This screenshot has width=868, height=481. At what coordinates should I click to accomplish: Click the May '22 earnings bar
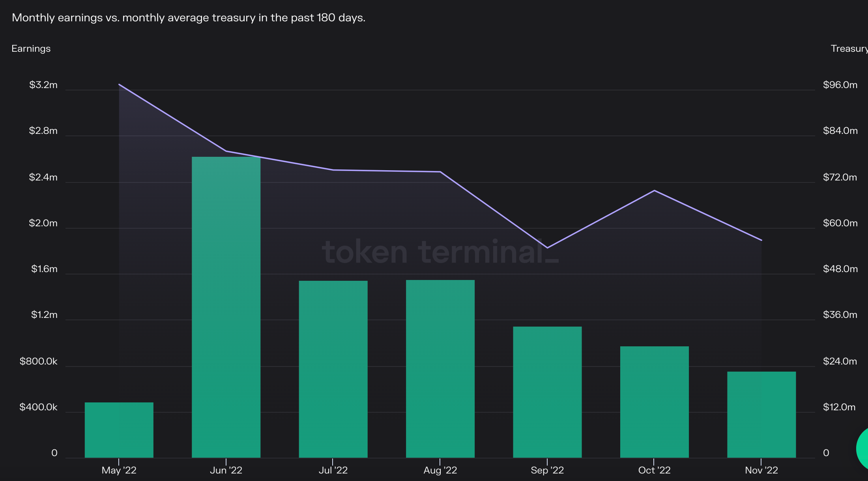(119, 430)
